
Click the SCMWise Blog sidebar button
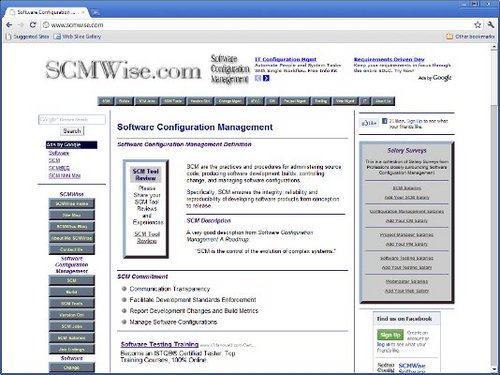pyautogui.click(x=72, y=227)
